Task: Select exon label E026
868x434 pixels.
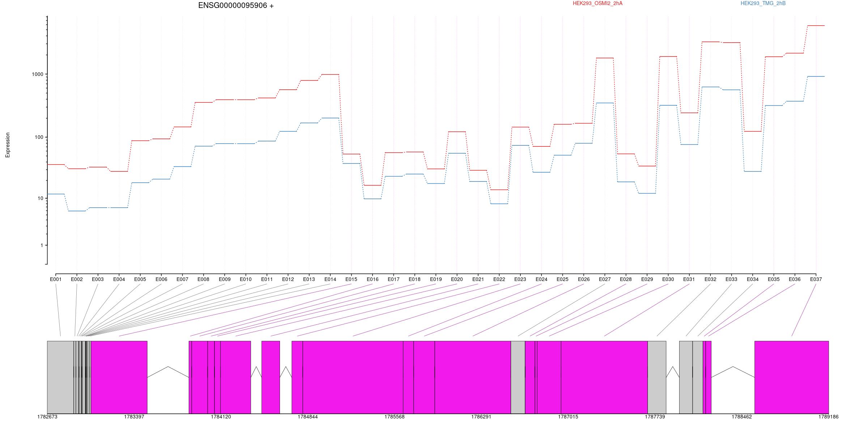Action: pos(584,279)
